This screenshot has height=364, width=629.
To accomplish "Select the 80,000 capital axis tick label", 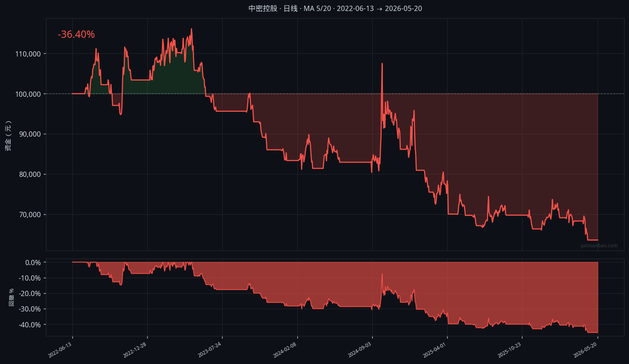I will [30, 174].
